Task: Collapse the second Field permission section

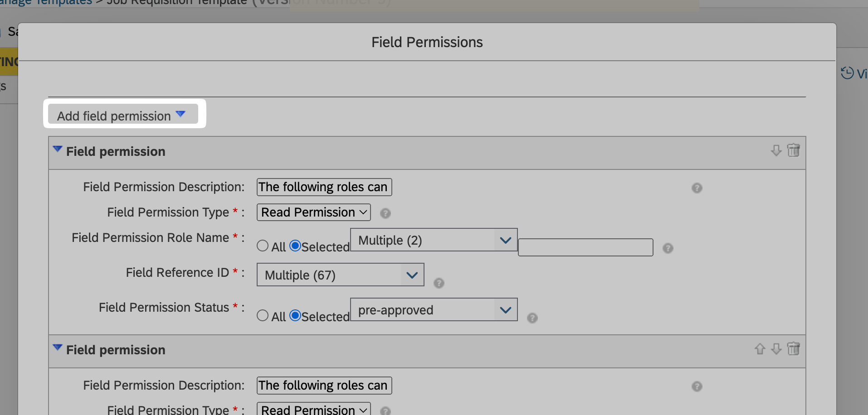Action: (x=58, y=347)
